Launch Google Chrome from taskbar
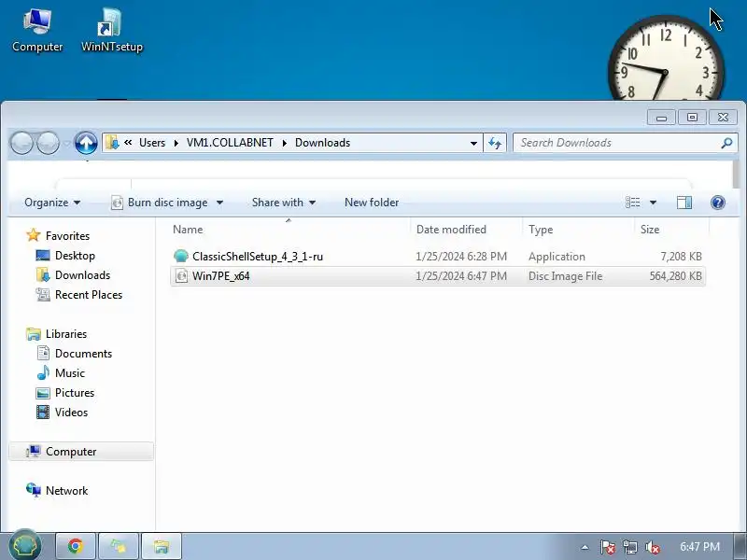Image resolution: width=747 pixels, height=560 pixels. 76,546
